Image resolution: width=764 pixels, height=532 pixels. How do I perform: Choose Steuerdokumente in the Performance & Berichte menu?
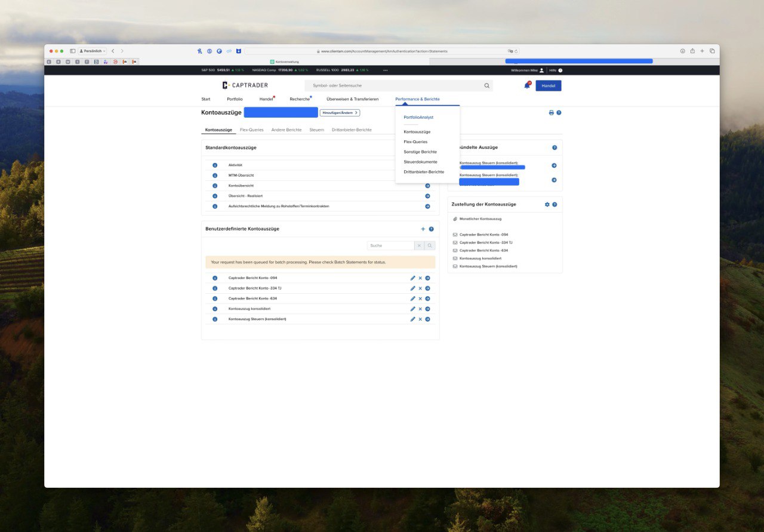tap(420, 162)
